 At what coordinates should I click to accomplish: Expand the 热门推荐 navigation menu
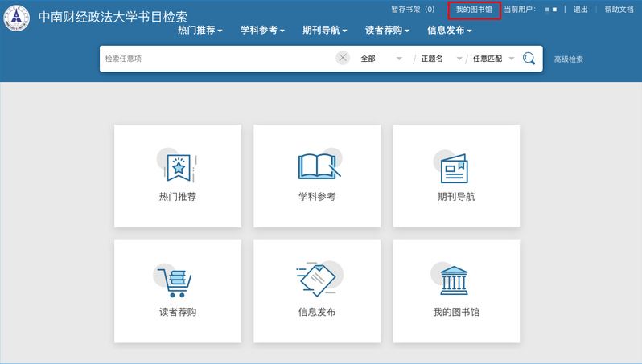(200, 31)
